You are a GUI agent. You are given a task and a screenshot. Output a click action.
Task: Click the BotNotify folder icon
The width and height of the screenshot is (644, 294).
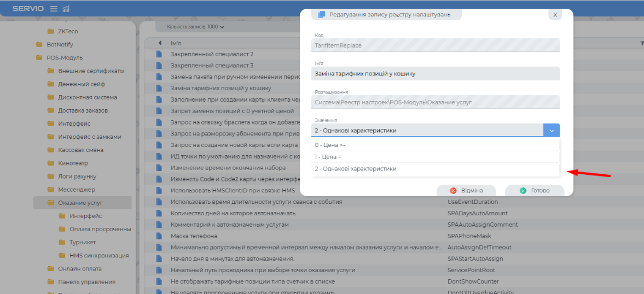click(39, 45)
